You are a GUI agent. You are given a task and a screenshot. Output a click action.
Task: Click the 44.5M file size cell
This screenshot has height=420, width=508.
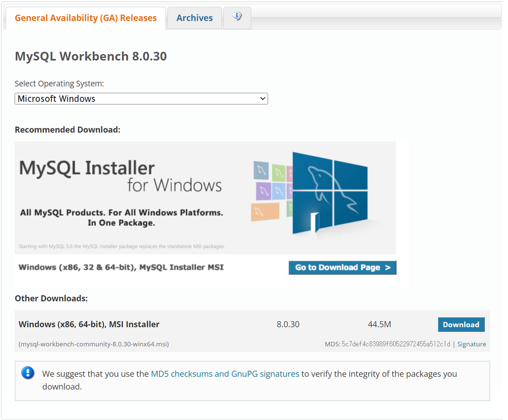click(379, 325)
